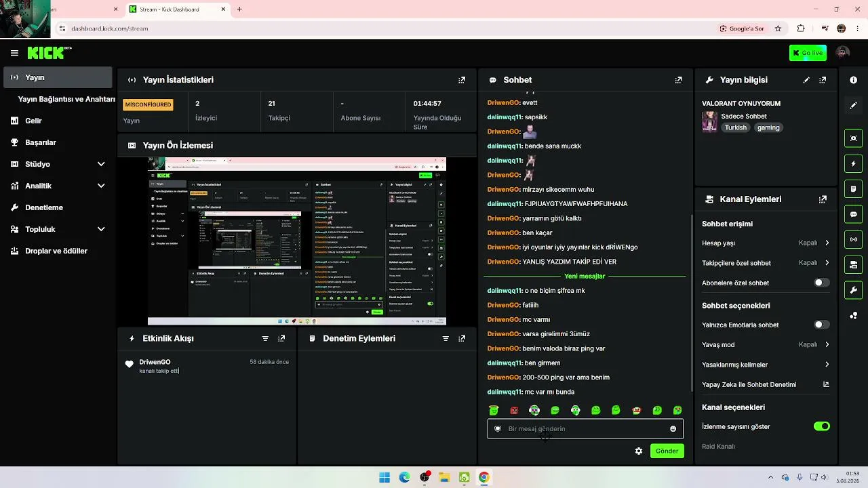Edit stream info with the Yayın bilgisi pencil
The width and height of the screenshot is (868, 488).
coord(806,80)
